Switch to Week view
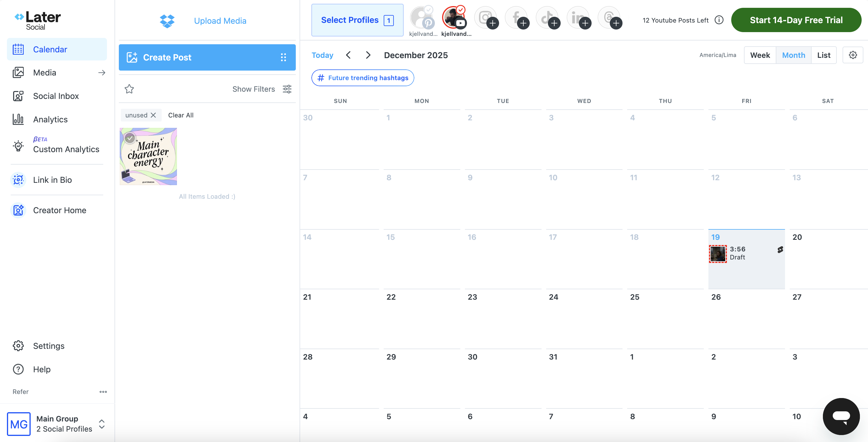Image resolution: width=868 pixels, height=442 pixels. click(x=760, y=55)
